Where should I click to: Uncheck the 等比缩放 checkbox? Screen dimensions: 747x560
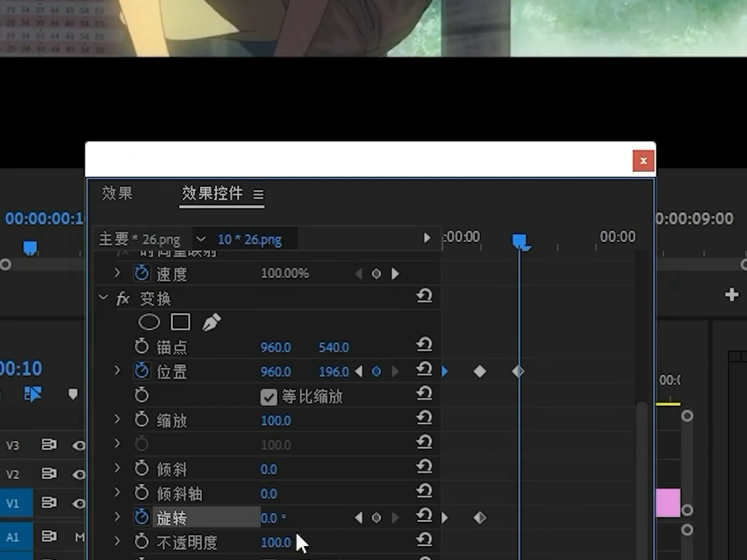(268, 397)
